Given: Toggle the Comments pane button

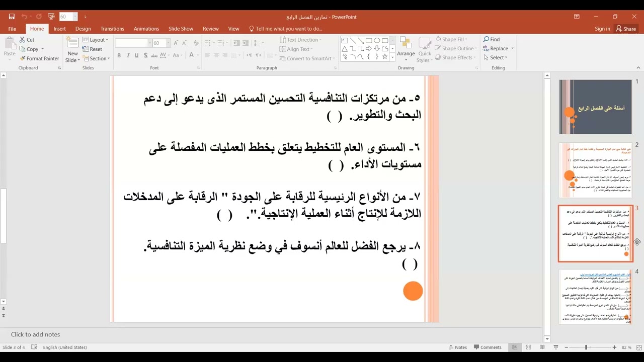Looking at the screenshot, I should [x=488, y=347].
